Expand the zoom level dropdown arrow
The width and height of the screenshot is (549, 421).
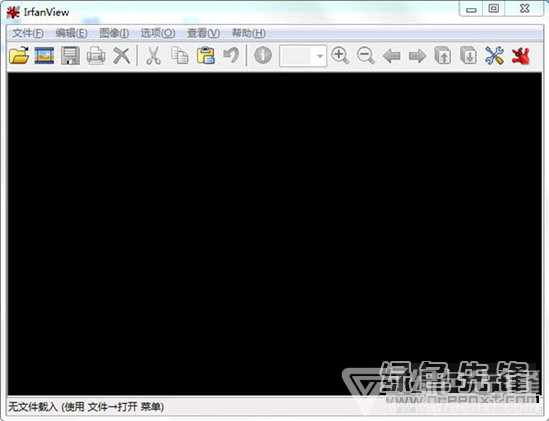tap(319, 56)
